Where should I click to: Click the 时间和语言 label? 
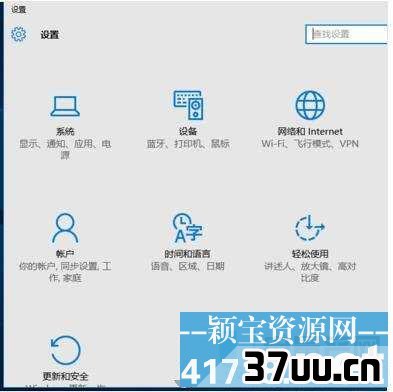coord(187,254)
